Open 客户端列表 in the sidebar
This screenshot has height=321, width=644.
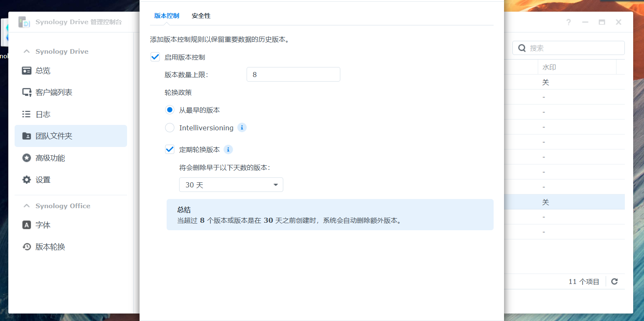(71, 92)
